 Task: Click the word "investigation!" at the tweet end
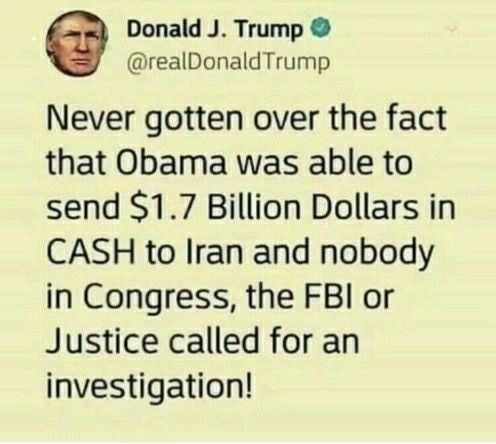click(x=149, y=385)
